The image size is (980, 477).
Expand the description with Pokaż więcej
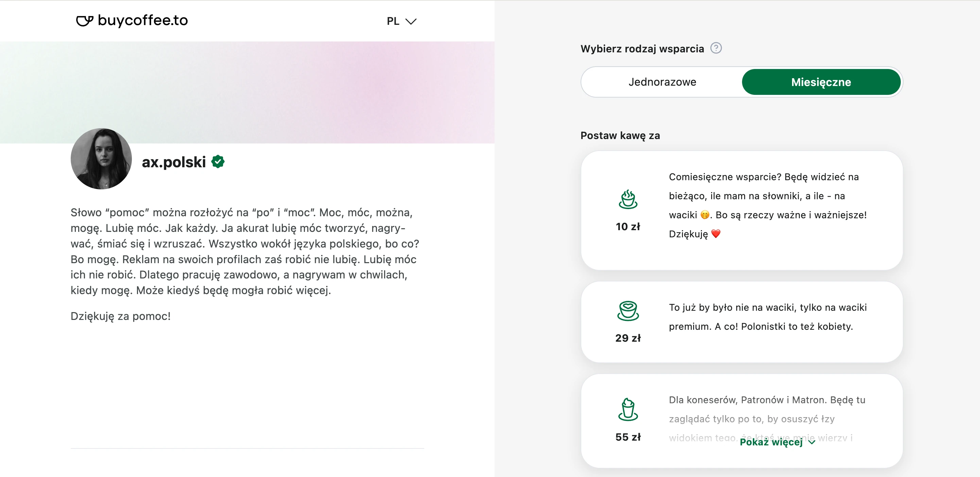coord(777,442)
